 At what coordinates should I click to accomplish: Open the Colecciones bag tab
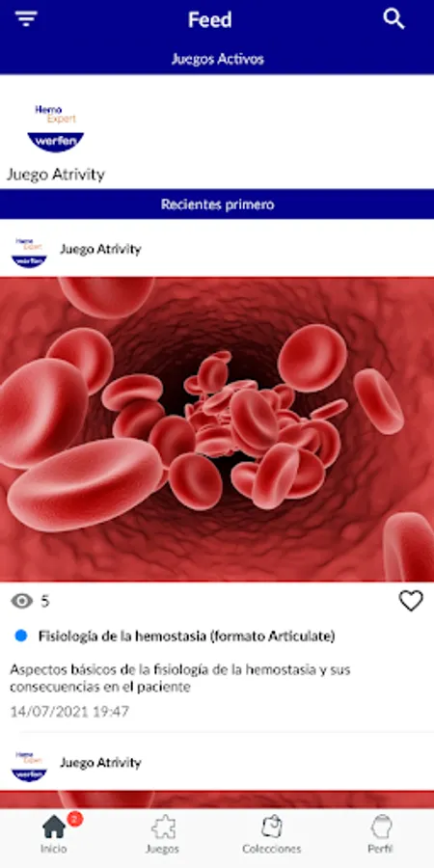pyautogui.click(x=271, y=834)
